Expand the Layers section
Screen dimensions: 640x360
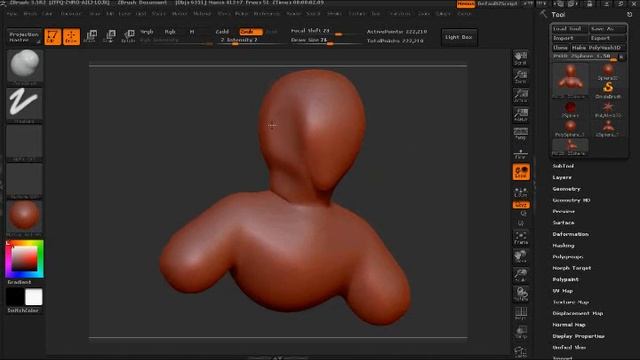(562, 178)
